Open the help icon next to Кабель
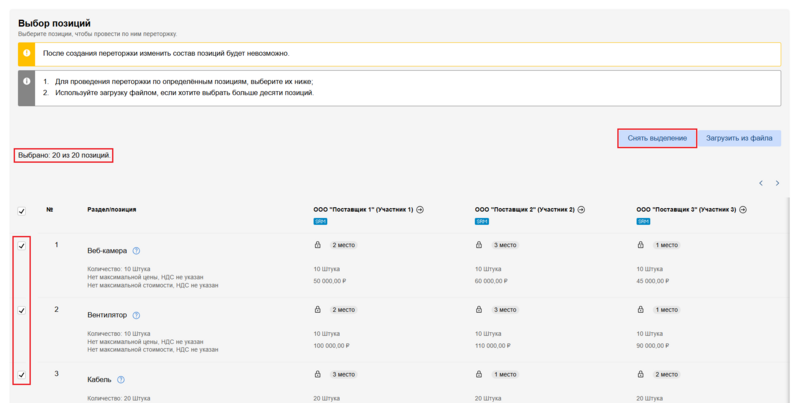 coord(121,380)
